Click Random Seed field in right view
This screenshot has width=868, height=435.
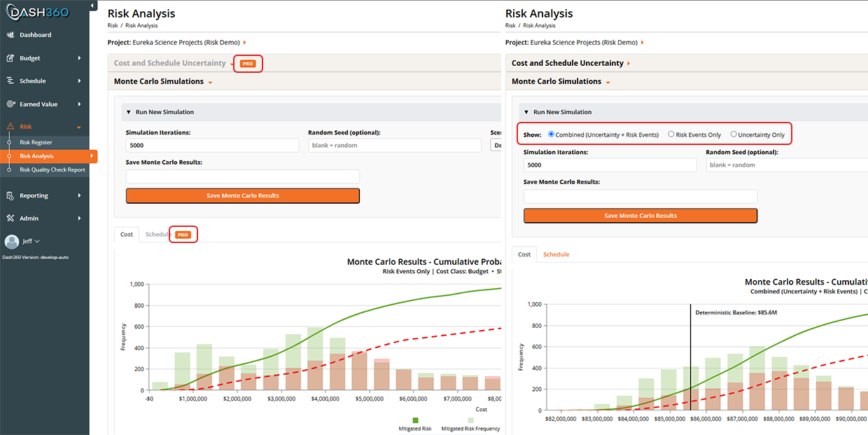[x=787, y=165]
